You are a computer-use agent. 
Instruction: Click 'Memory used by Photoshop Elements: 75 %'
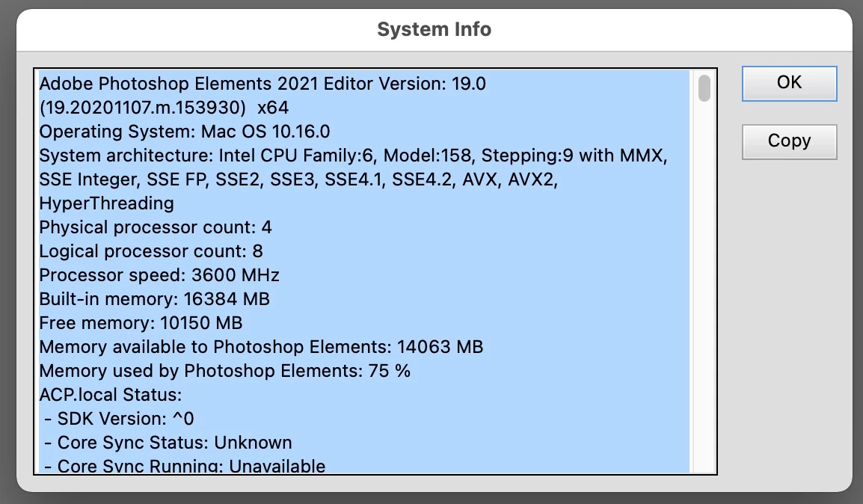pyautogui.click(x=224, y=371)
